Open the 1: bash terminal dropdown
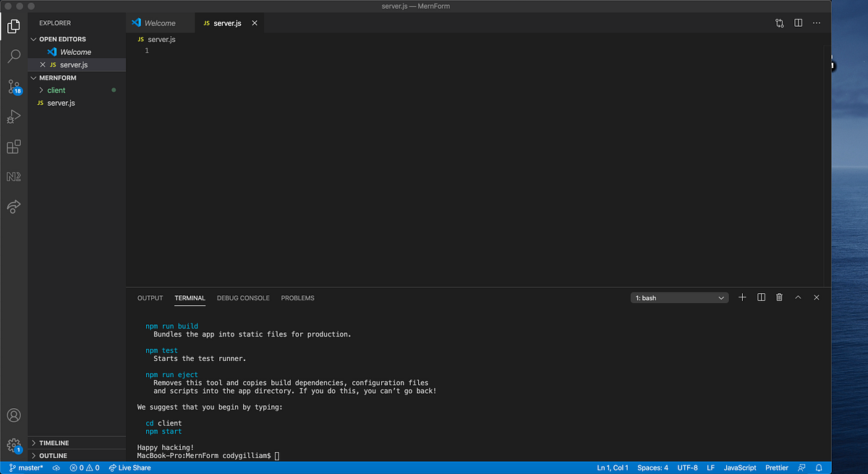Screen dimensions: 868x474 tap(679, 297)
